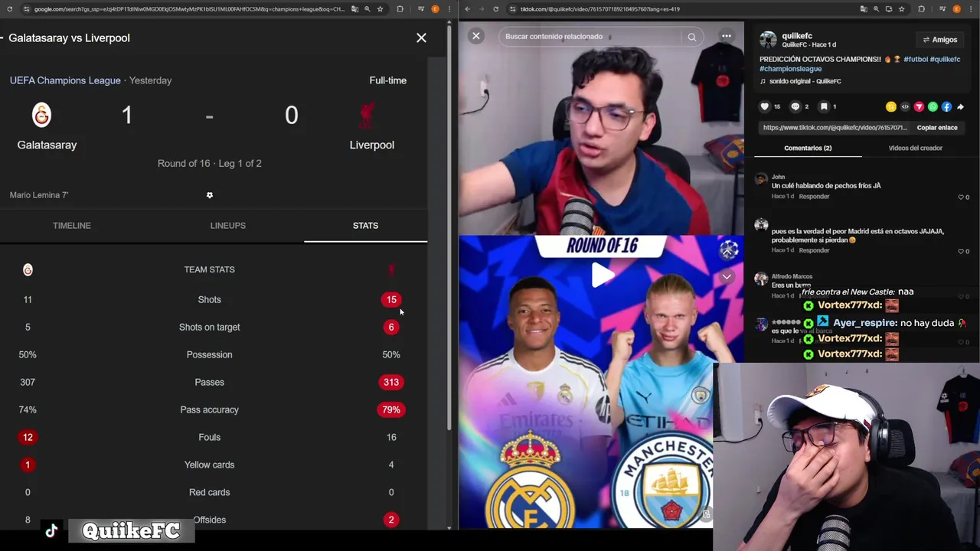Open Chrome menu in the Google window
The height and width of the screenshot is (551, 980).
point(449,9)
